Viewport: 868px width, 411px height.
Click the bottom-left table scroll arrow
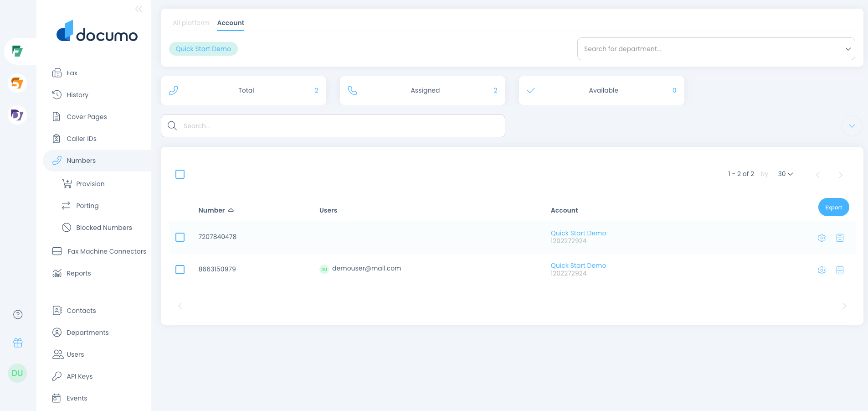pos(180,306)
